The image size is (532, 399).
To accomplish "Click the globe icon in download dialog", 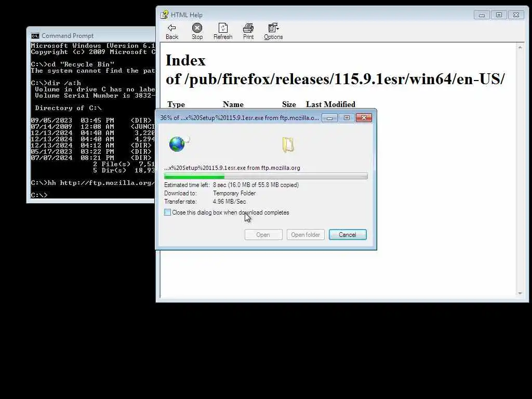I will [x=177, y=144].
